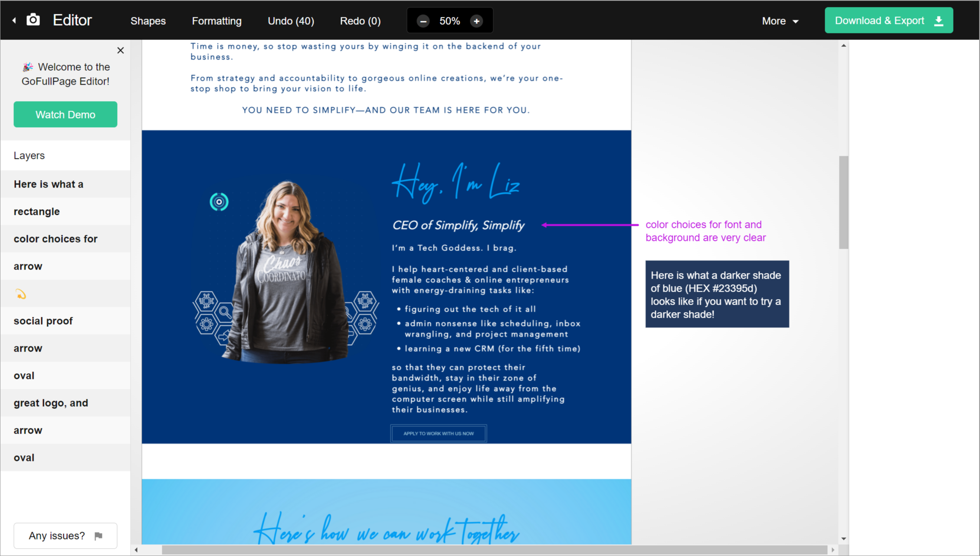This screenshot has height=556, width=980.
Task: Select the yellow emoji layer item
Action: (x=21, y=294)
